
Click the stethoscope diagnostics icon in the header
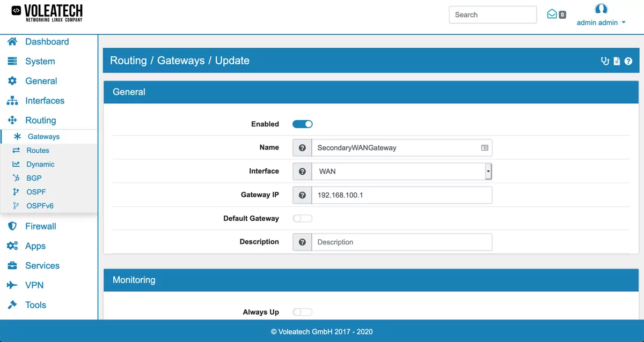tap(605, 61)
